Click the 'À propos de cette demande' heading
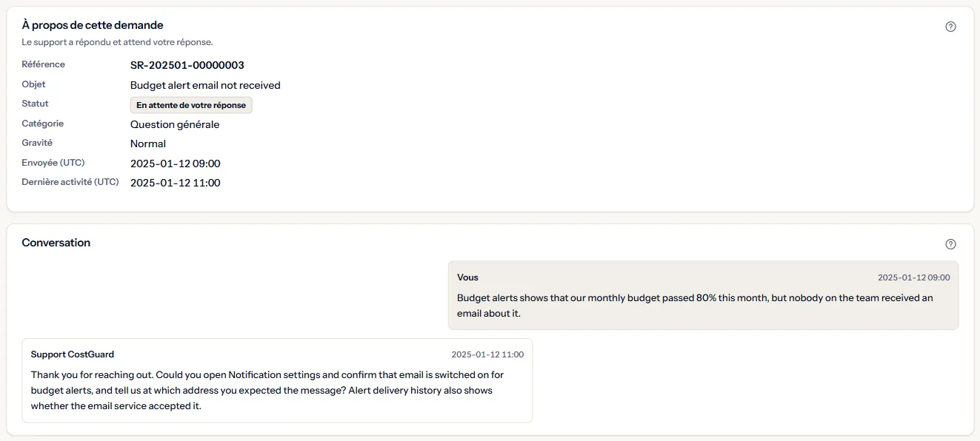Viewport: 980px width, 441px height. click(x=93, y=25)
